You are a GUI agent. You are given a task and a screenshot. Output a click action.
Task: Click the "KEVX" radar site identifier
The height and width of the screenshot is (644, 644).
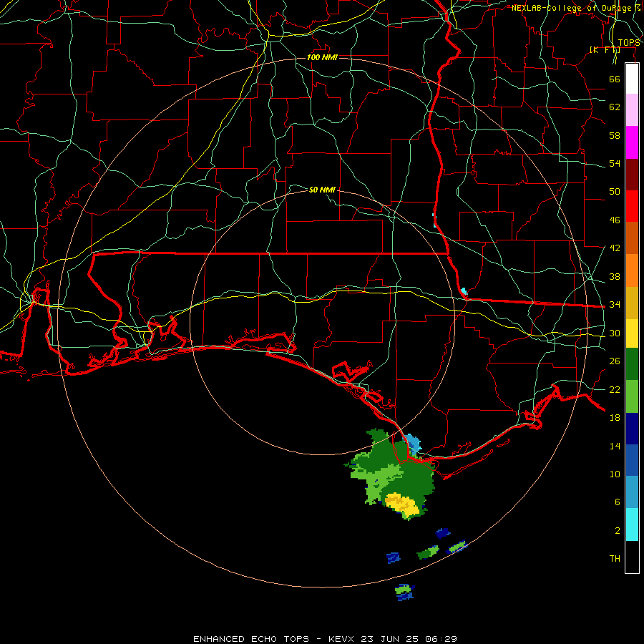click(341, 639)
